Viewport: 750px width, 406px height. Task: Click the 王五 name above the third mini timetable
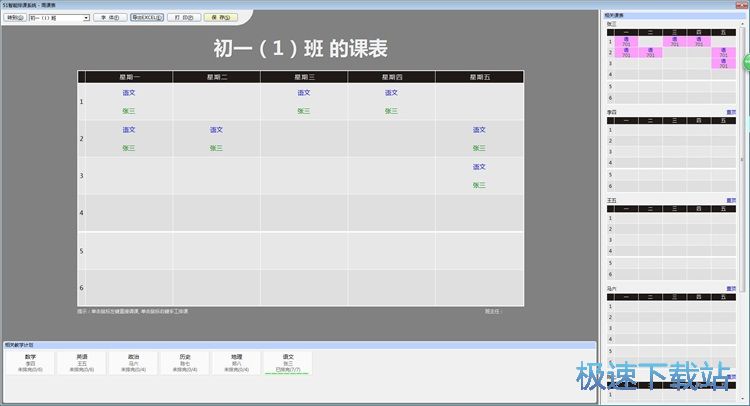[x=612, y=200]
